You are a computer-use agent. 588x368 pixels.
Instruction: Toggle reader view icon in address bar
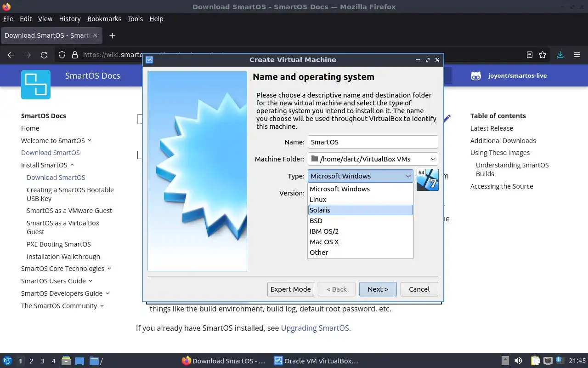coord(530,55)
